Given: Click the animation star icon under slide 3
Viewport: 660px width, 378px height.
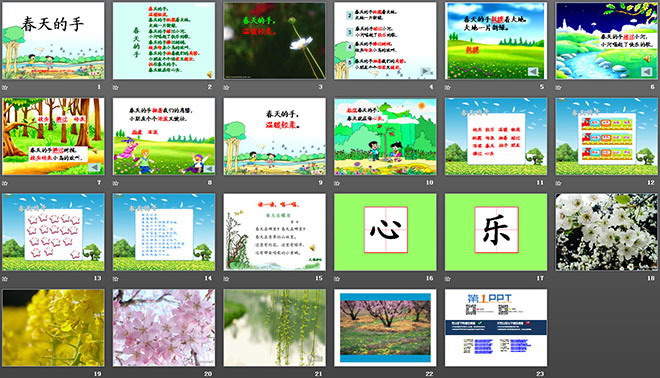Looking at the screenshot, I should click(226, 88).
